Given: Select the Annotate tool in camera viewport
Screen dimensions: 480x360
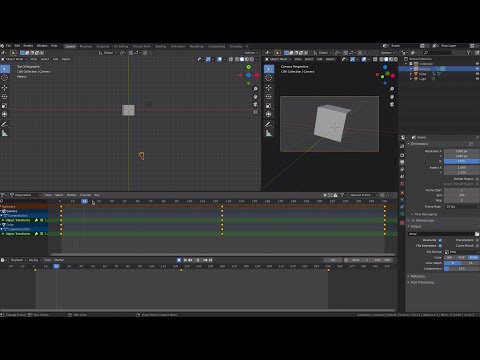Looking at the screenshot, I should pyautogui.click(x=269, y=124).
